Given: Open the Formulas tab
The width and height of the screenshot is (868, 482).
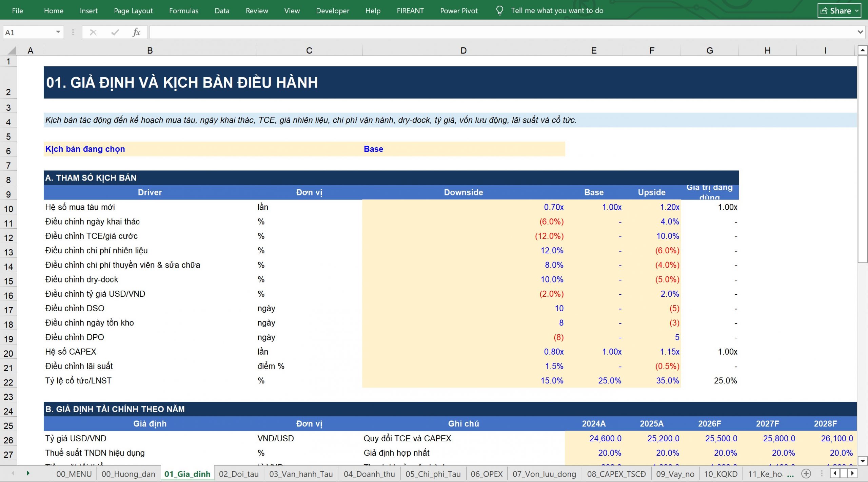Looking at the screenshot, I should click(x=184, y=11).
